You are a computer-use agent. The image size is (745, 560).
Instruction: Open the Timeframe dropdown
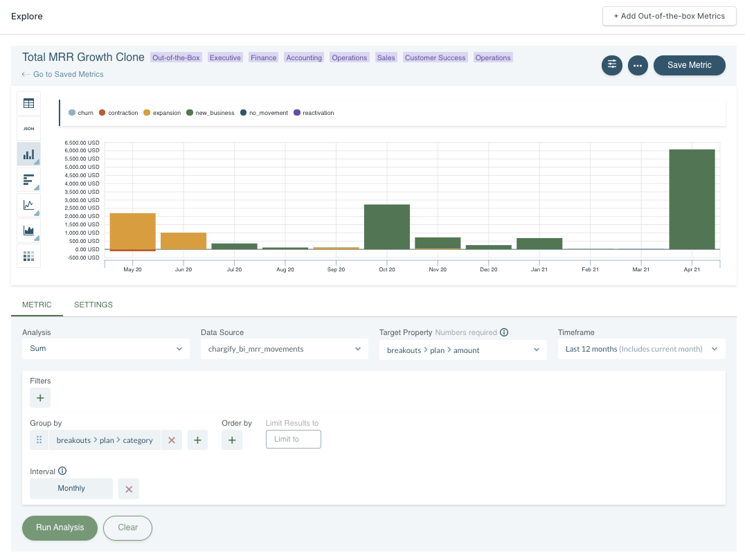coord(641,350)
